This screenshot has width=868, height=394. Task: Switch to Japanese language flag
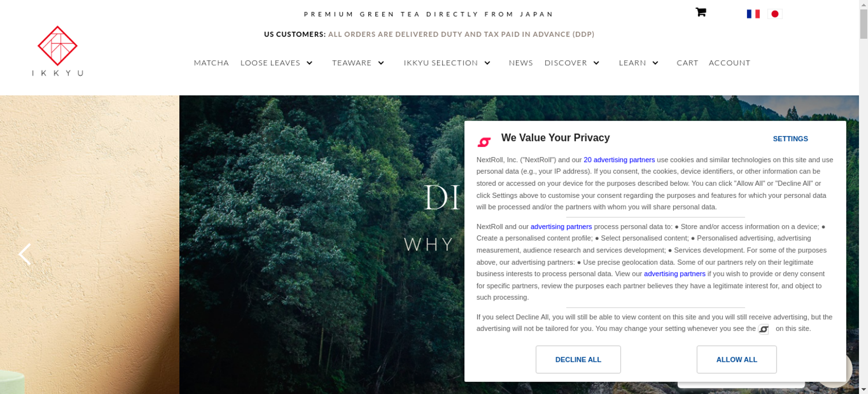point(775,14)
